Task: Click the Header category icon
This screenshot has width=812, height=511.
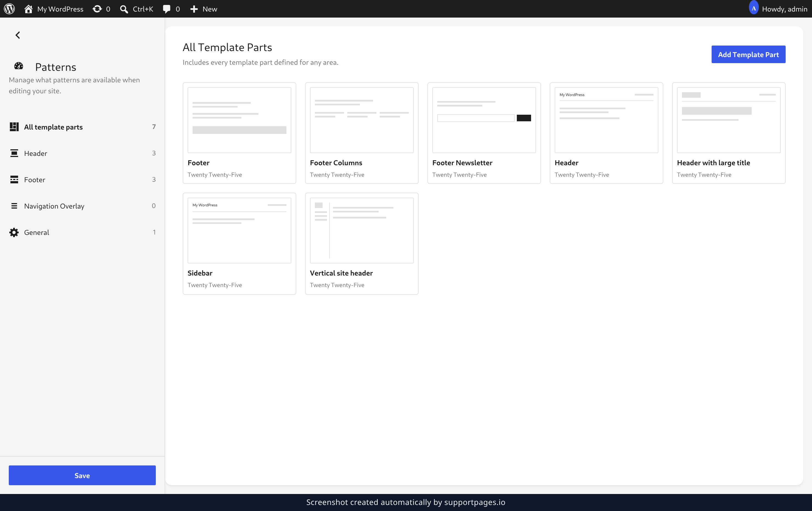Action: [14, 153]
